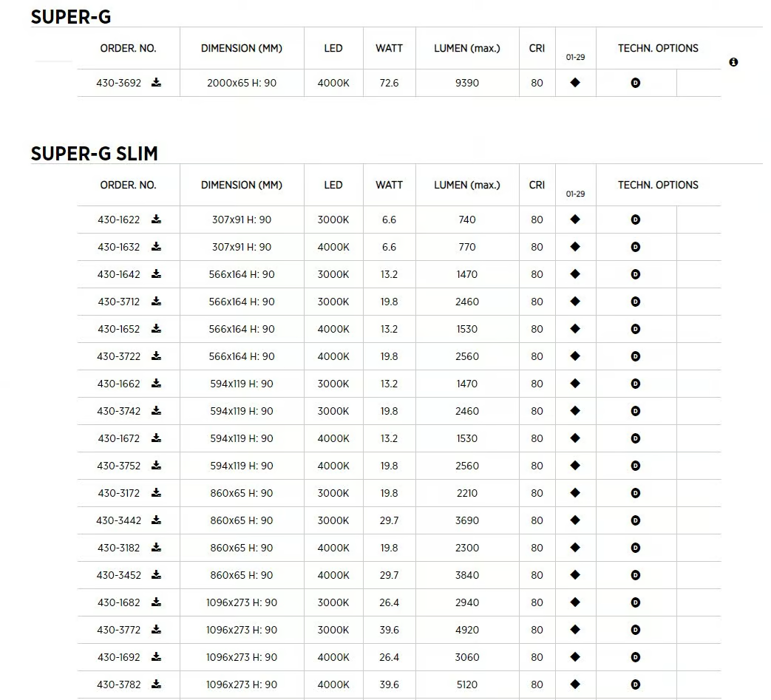Image resolution: width=771 pixels, height=700 pixels.
Task: Select order number 430-1622
Action: 118,220
